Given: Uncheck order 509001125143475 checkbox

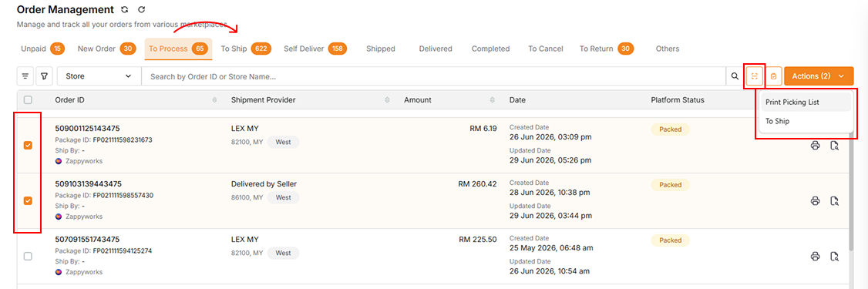Looking at the screenshot, I should click(28, 145).
